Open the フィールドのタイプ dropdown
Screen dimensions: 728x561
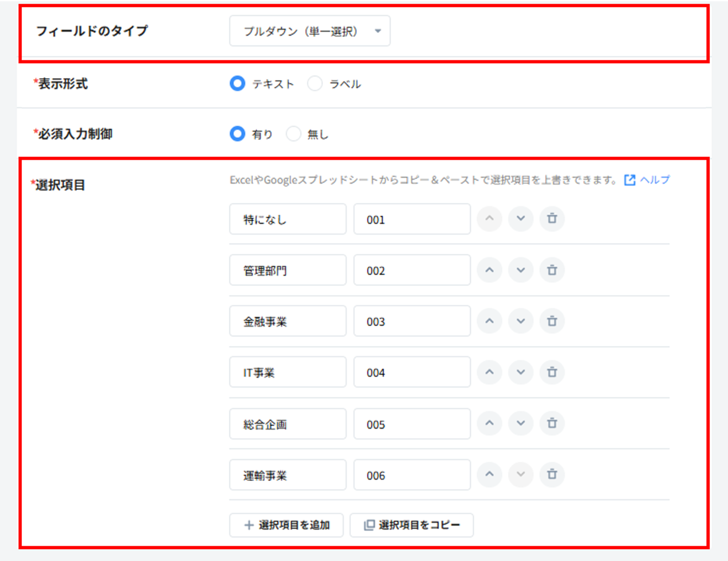coord(309,31)
